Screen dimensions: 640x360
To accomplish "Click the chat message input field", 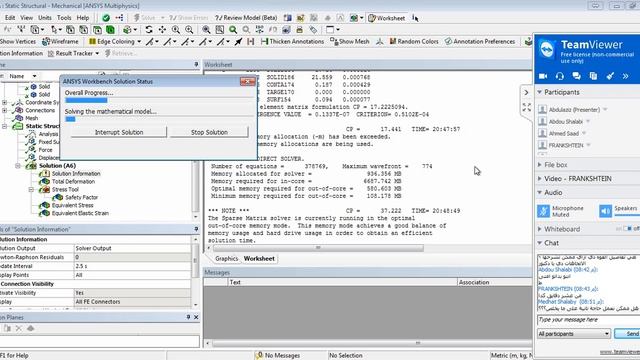I will click(588, 320).
